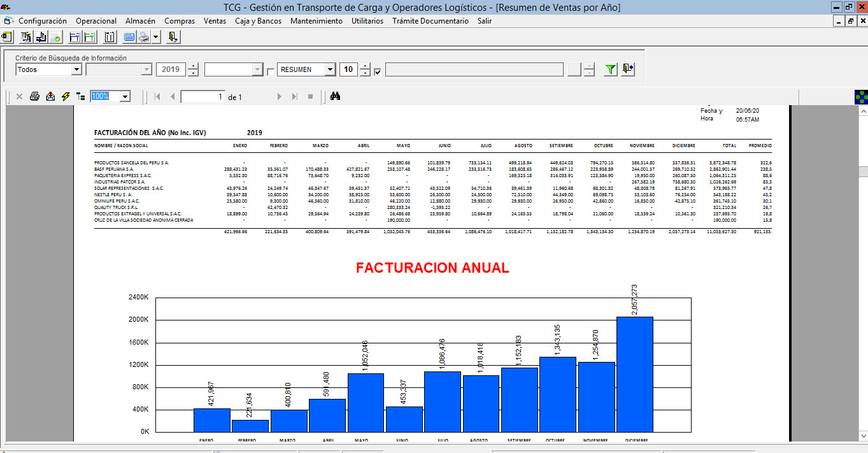Click the binoculars search text icon
The height and width of the screenshot is (453, 868).
pos(336,97)
